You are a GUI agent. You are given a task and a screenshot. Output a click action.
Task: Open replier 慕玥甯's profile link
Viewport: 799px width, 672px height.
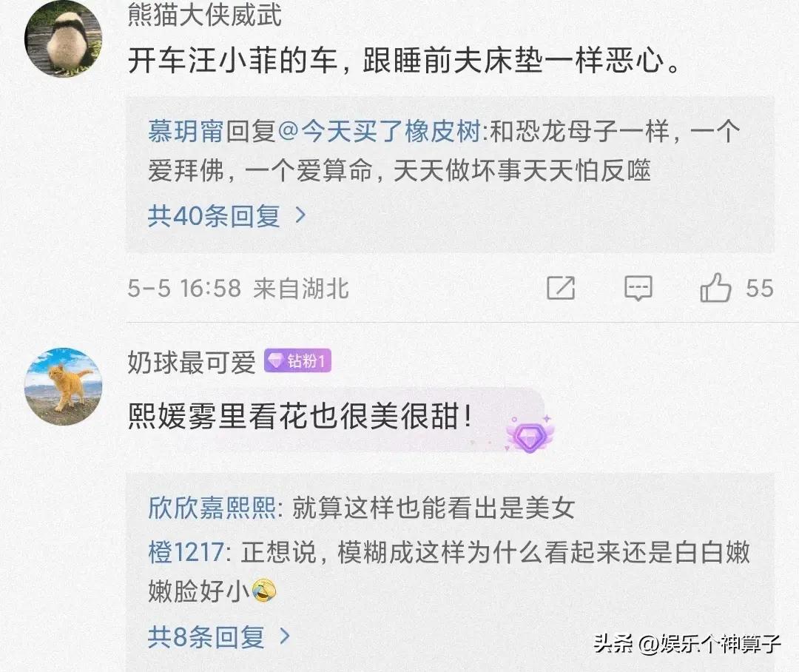tap(186, 133)
